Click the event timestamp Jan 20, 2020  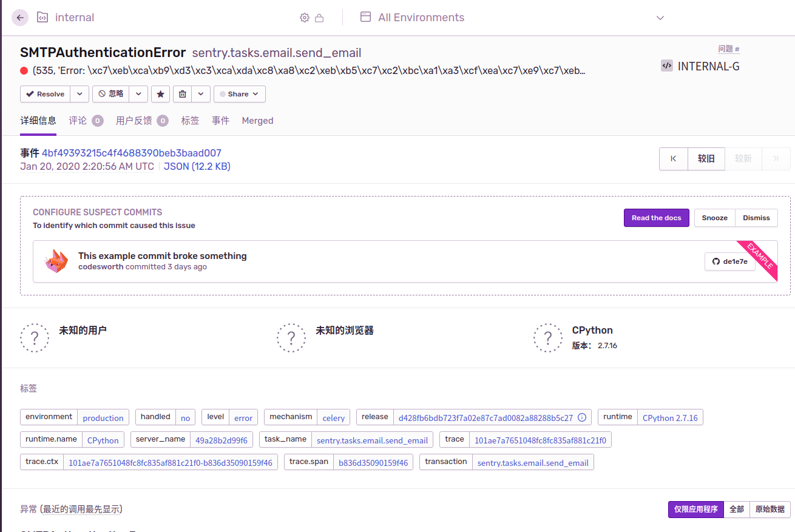point(87,166)
